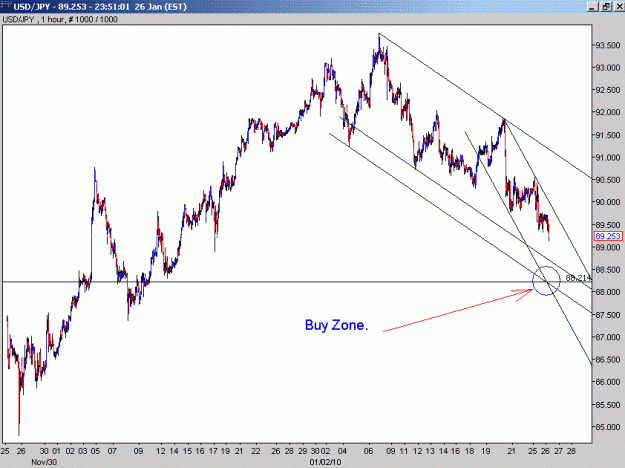The width and height of the screenshot is (625, 468).
Task: Click the '06' date axis label
Action: click(369, 451)
